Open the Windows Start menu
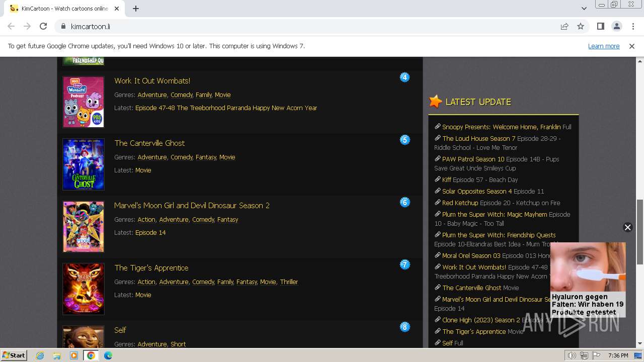Viewport: 644px width, 362px height. click(x=14, y=355)
